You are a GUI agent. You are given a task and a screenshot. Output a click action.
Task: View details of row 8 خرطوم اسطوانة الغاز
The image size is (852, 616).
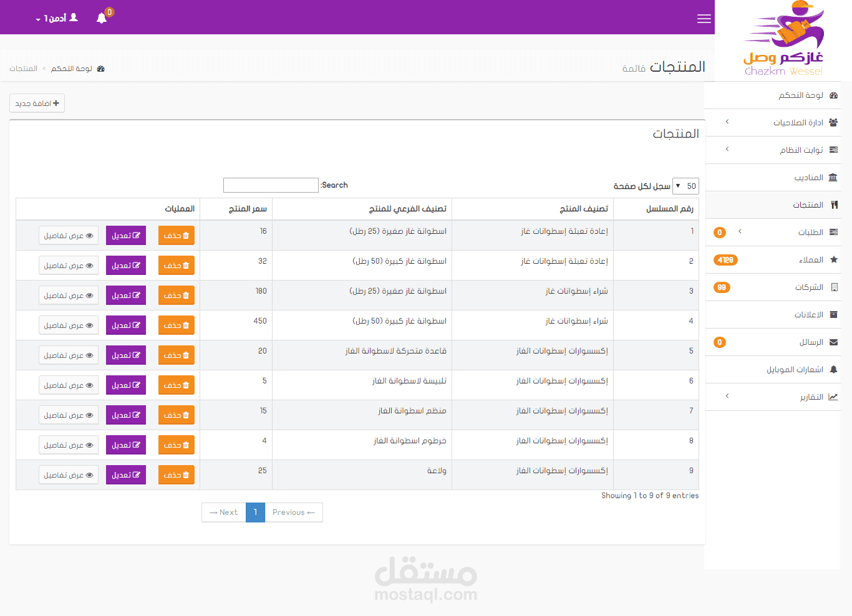point(69,445)
